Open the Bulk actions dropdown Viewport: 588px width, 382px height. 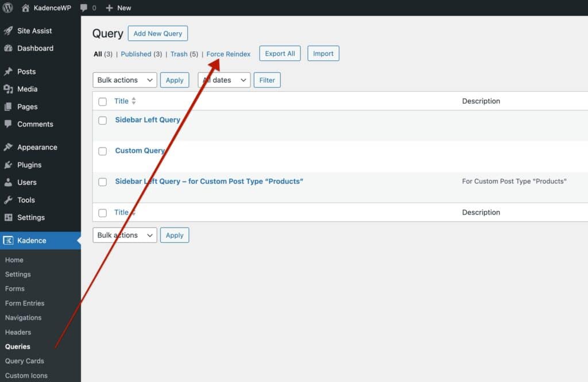coord(124,80)
